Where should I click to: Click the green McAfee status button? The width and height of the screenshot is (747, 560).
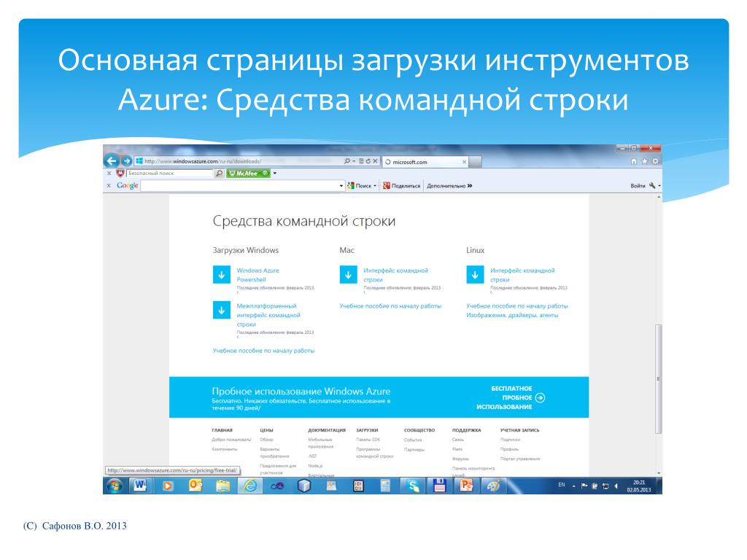[248, 174]
